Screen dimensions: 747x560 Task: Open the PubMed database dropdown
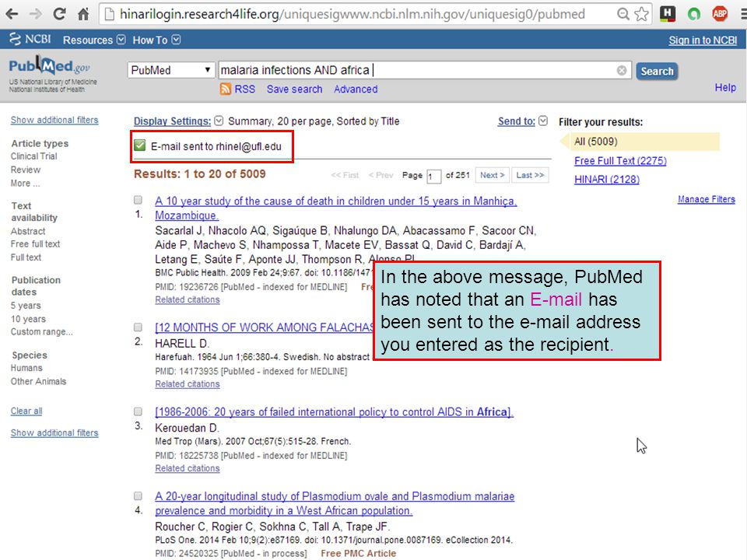170,70
